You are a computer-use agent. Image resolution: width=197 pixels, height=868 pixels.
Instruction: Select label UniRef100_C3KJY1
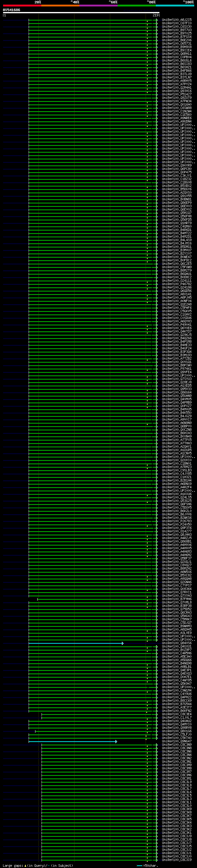[177, 176]
